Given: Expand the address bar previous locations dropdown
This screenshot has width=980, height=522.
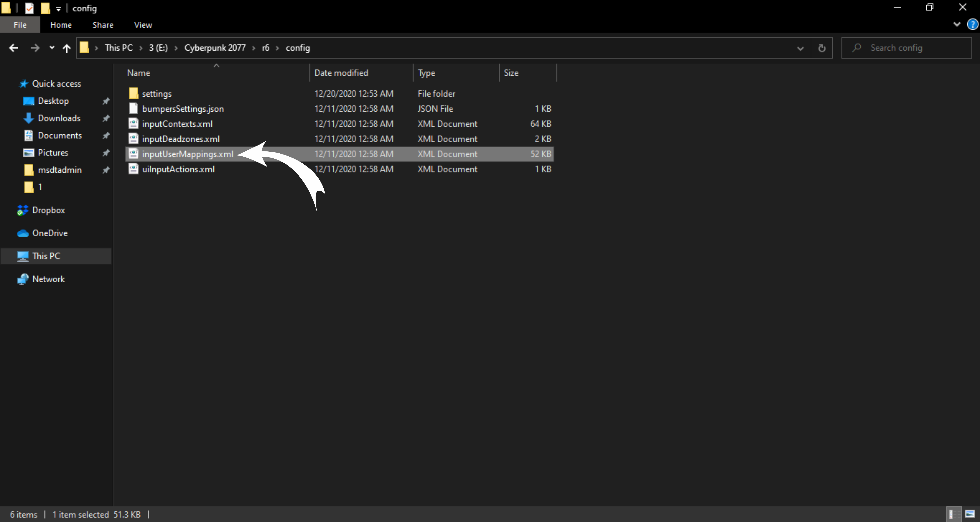Looking at the screenshot, I should click(x=800, y=48).
